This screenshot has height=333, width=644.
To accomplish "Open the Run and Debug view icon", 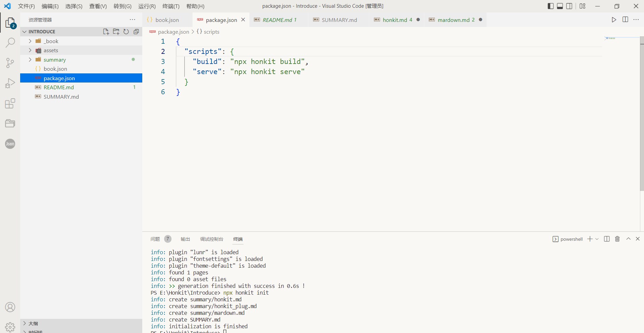I will 10,83.
